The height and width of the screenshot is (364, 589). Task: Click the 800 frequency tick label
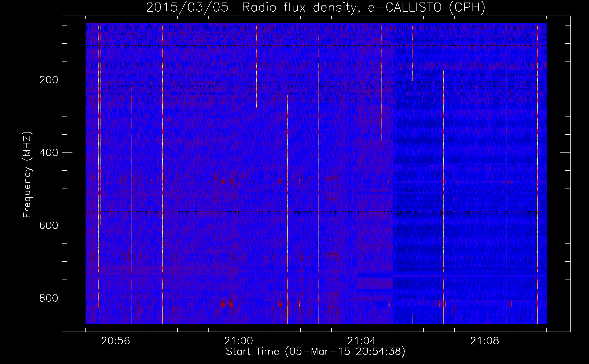click(49, 298)
